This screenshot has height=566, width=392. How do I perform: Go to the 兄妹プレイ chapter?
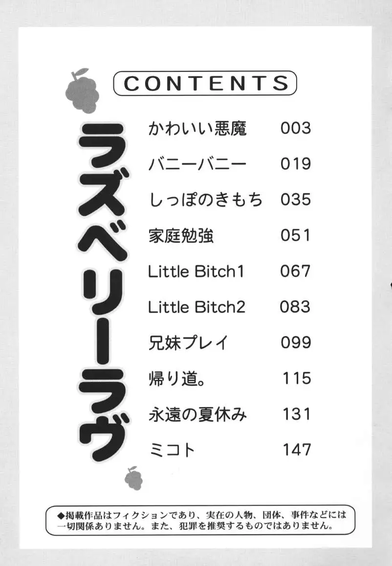(x=188, y=343)
